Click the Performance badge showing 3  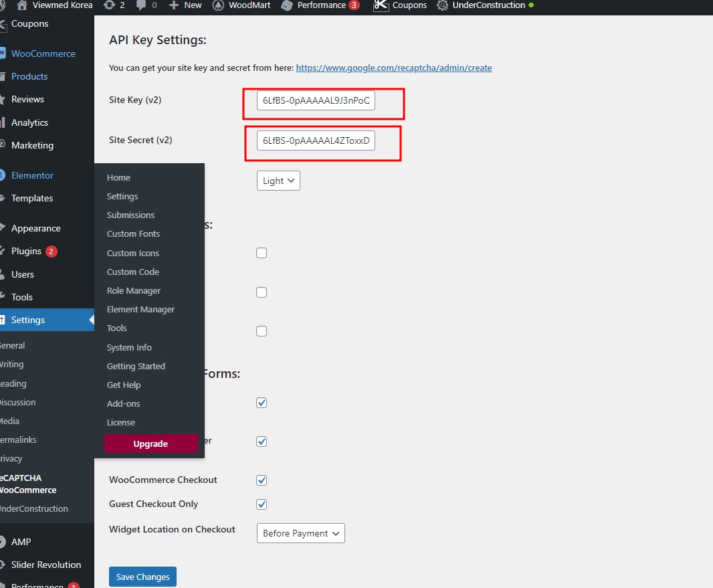[x=354, y=5]
